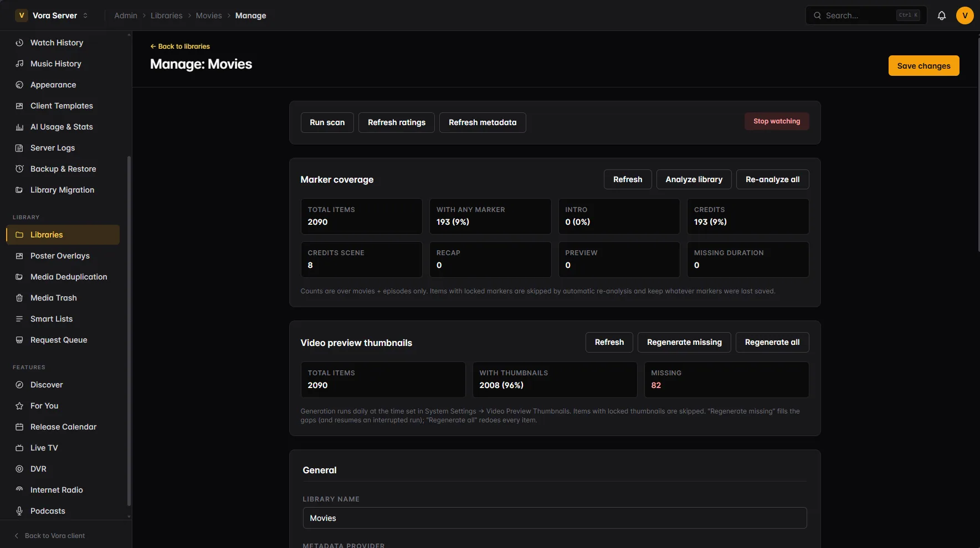980x548 pixels.
Task: Click the Client Templates icon
Action: pyautogui.click(x=19, y=106)
